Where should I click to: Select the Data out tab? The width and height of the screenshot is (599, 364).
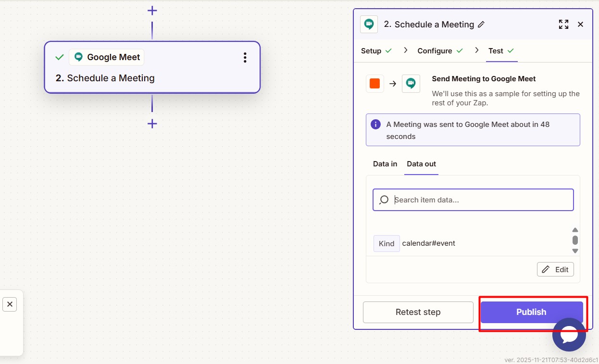421,164
